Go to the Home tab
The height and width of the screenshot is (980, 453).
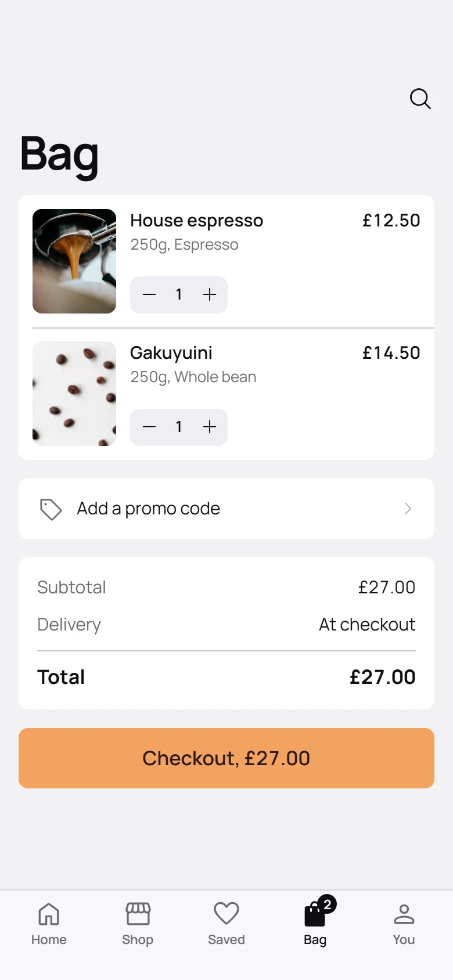click(x=49, y=924)
